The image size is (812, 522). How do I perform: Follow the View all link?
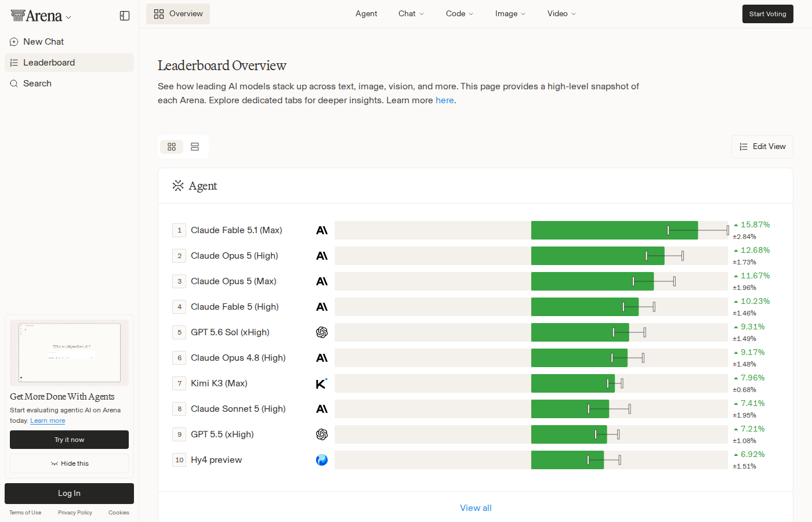[476, 508]
